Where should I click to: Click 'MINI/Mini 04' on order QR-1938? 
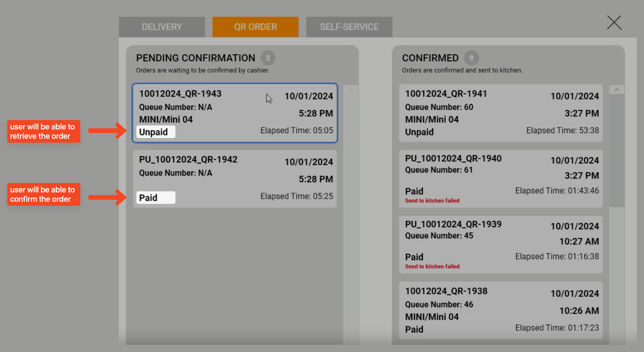point(432,317)
